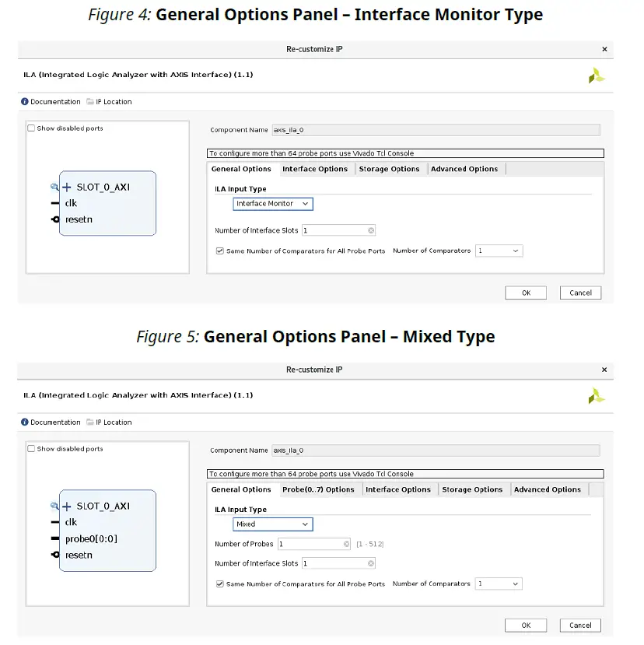The image size is (644, 645).
Task: Enable Show disabled ports in Figure 4 dialog
Action: tap(32, 128)
